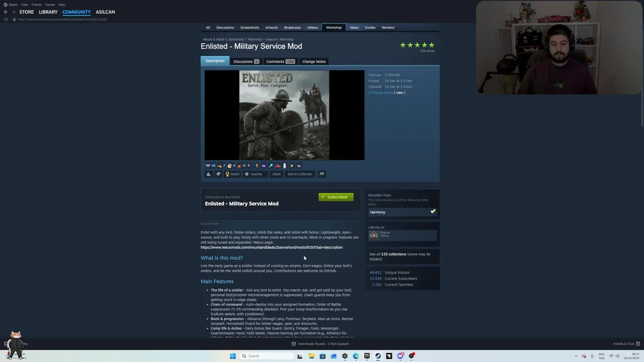Viewport: 644px width, 362px height.
Task: Open File Explorer from taskbar
Action: click(311, 356)
